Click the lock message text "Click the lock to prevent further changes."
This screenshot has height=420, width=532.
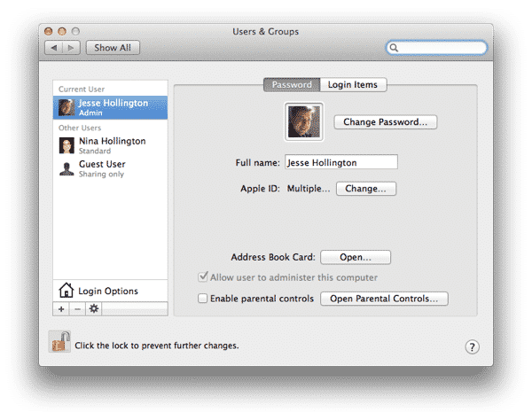coord(157,346)
